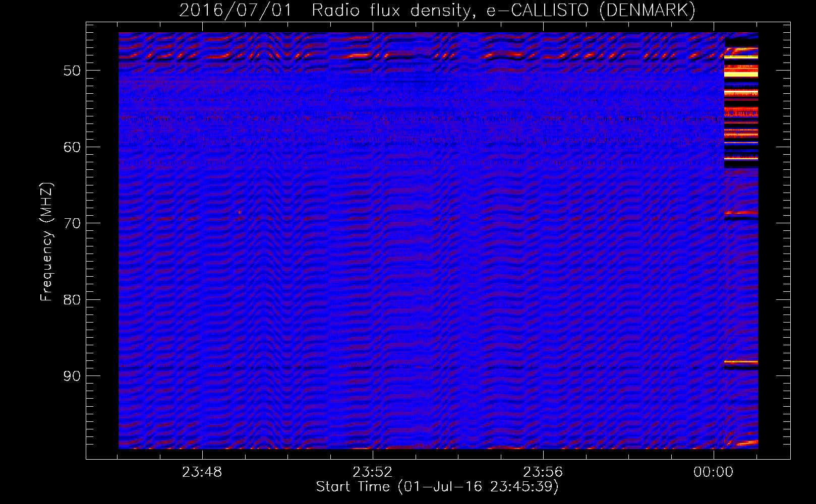Click the "90" frequency tick label
This screenshot has height=504, width=816.
tap(72, 376)
